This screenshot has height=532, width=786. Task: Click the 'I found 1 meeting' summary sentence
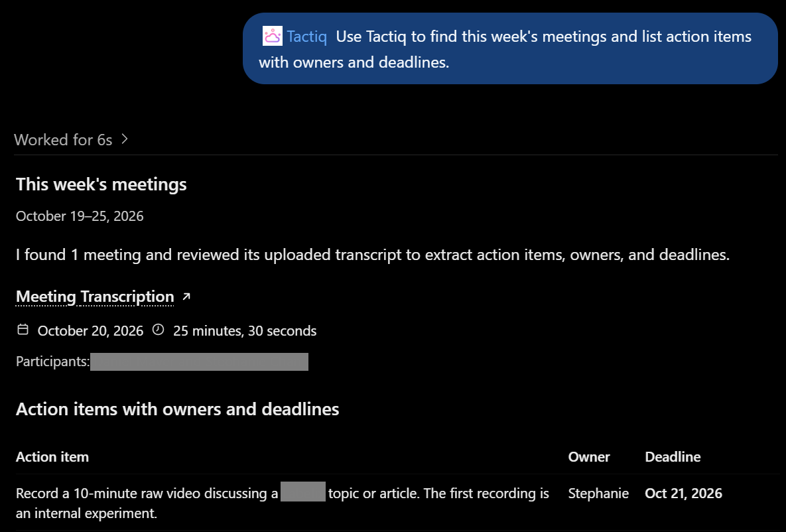373,255
